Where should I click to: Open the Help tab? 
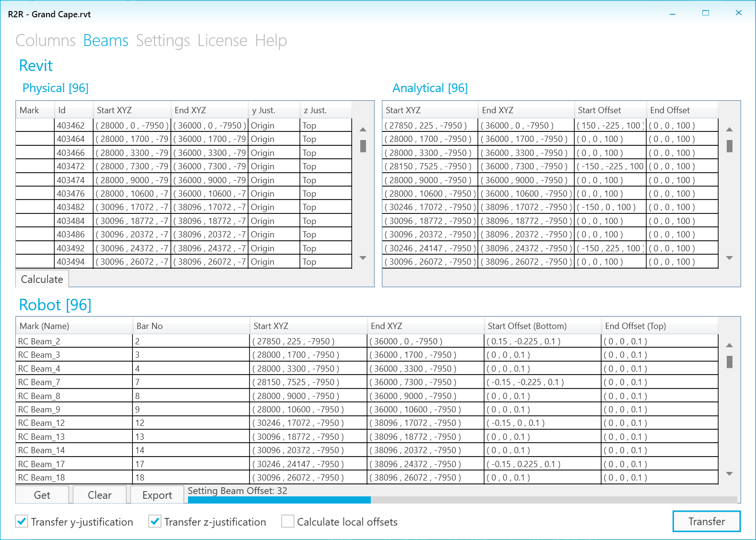(x=271, y=41)
